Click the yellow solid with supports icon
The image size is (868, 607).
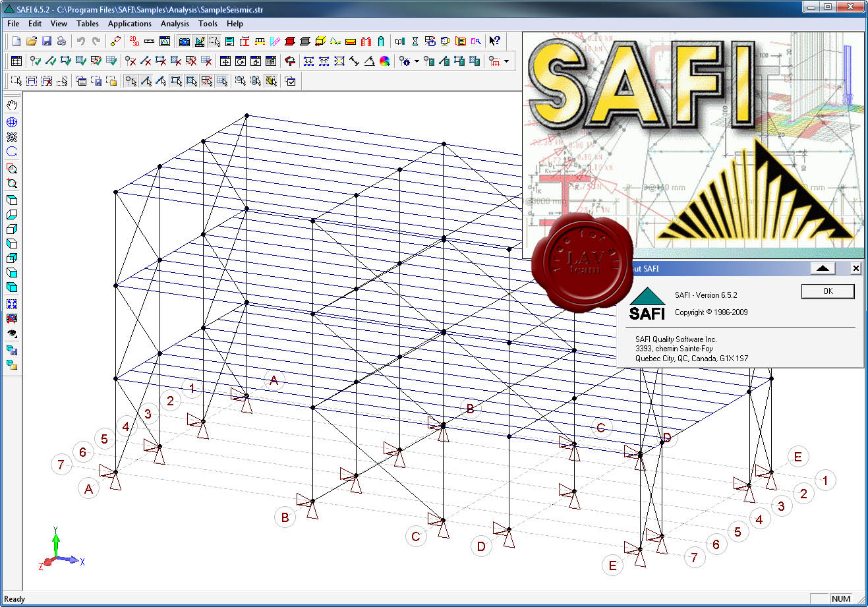[x=320, y=41]
